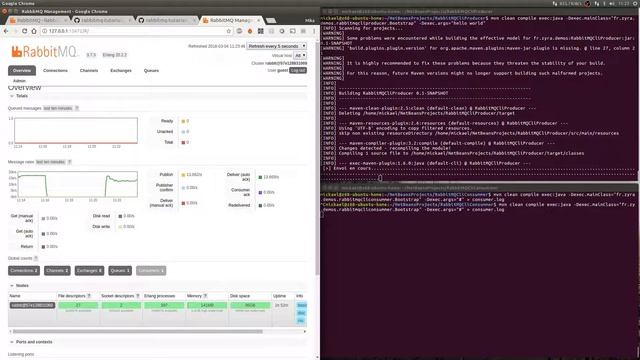This screenshot has width=640, height=360.
Task: Click the cast screen extension icon
Action: point(293,31)
